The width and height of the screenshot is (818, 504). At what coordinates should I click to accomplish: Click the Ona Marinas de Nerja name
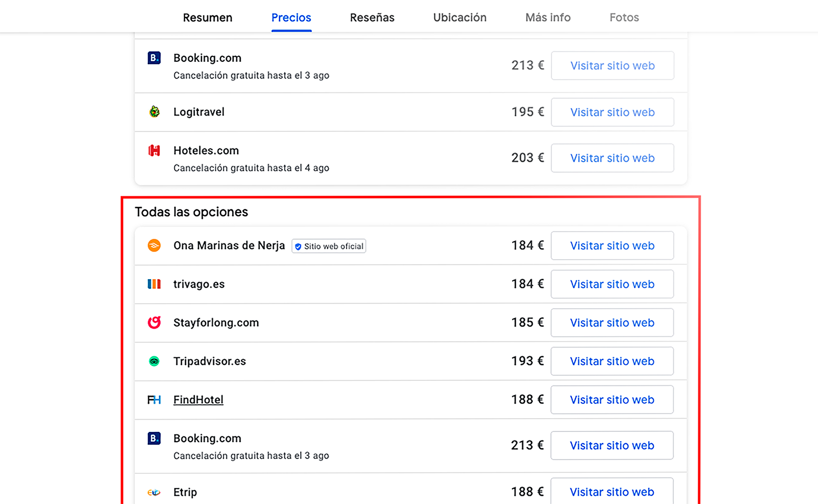click(229, 245)
